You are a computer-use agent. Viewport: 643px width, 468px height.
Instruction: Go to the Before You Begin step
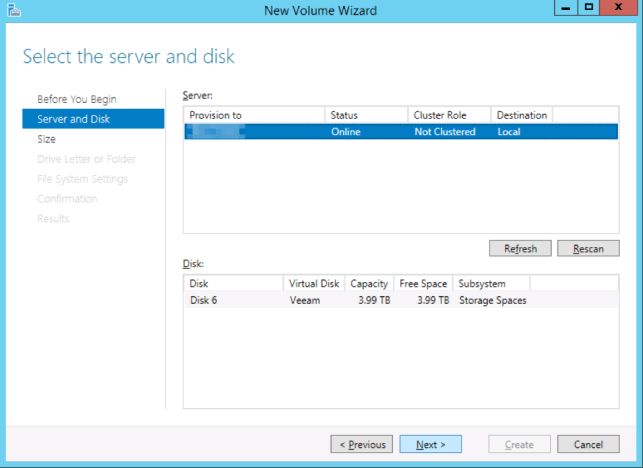coord(77,99)
